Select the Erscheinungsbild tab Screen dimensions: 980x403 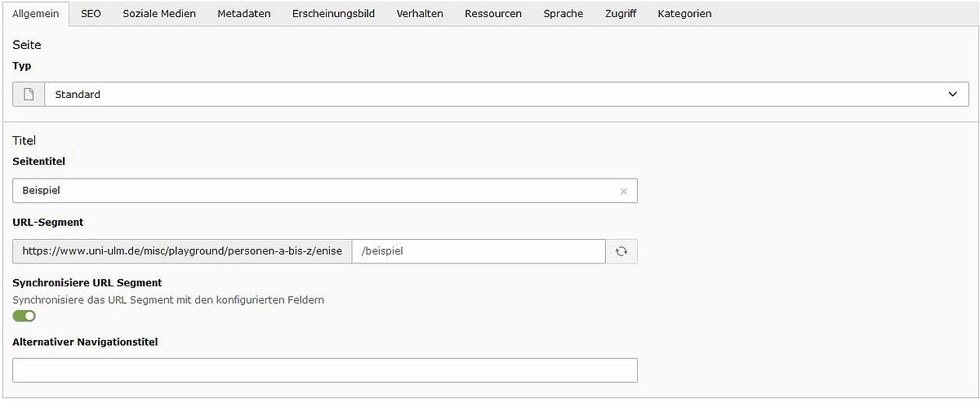[333, 14]
